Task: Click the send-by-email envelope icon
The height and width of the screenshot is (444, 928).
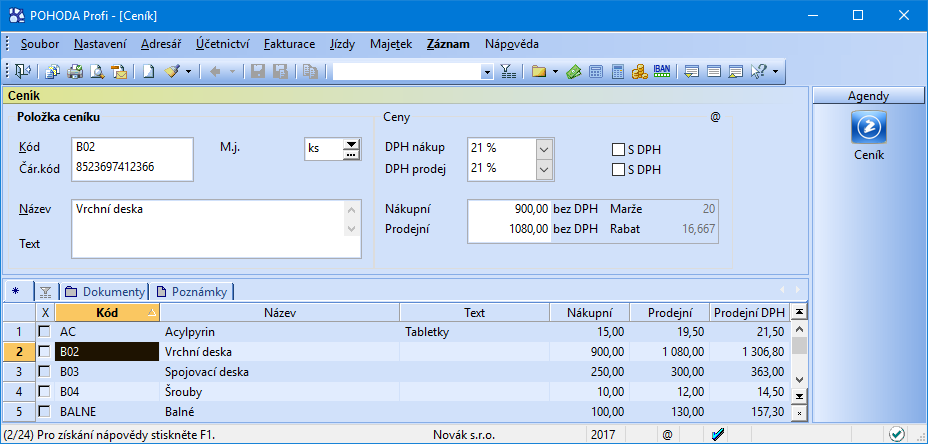Action: [119, 72]
